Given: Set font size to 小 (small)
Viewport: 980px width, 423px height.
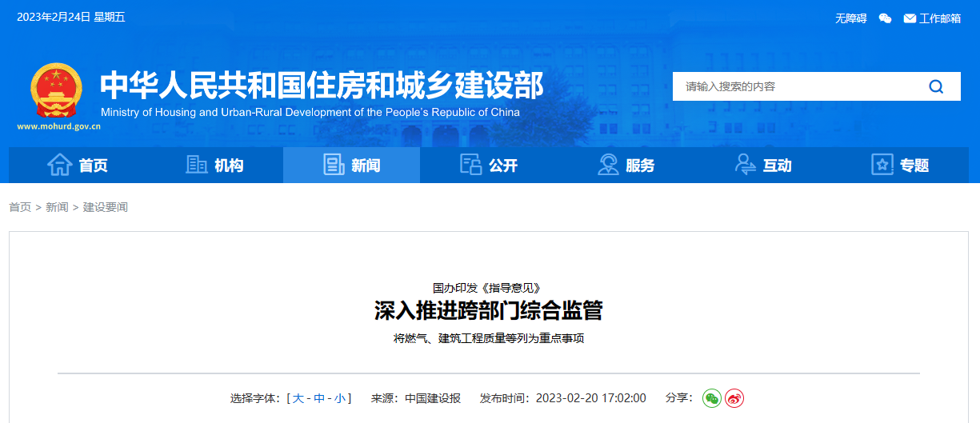Looking at the screenshot, I should (340, 398).
